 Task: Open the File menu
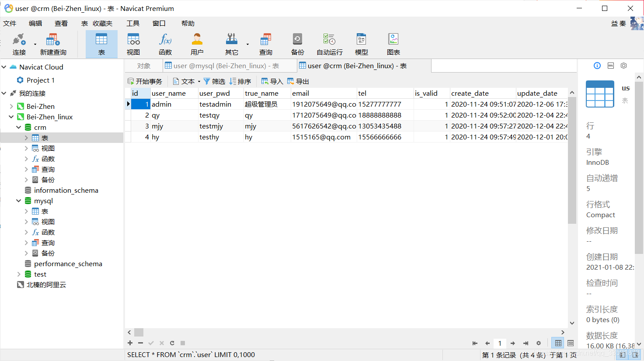click(10, 23)
